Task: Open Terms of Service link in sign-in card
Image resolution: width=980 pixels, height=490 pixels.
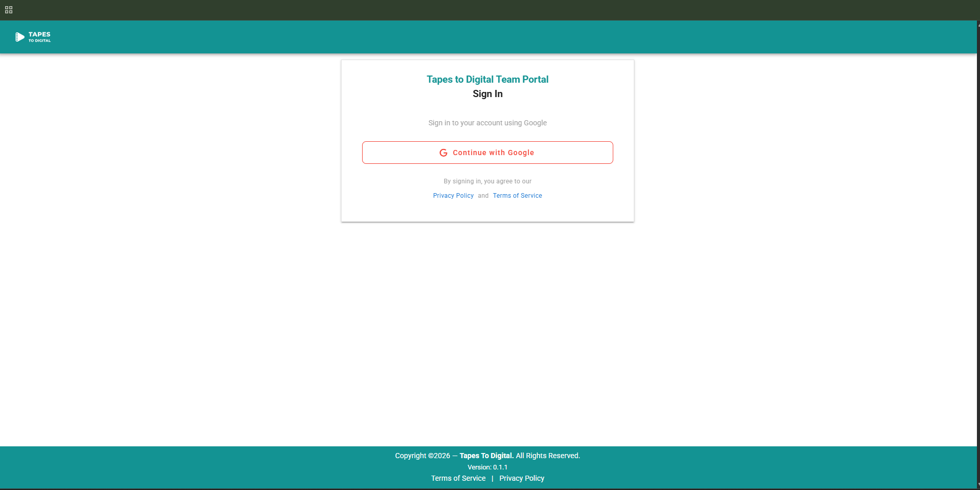Action: coord(517,196)
